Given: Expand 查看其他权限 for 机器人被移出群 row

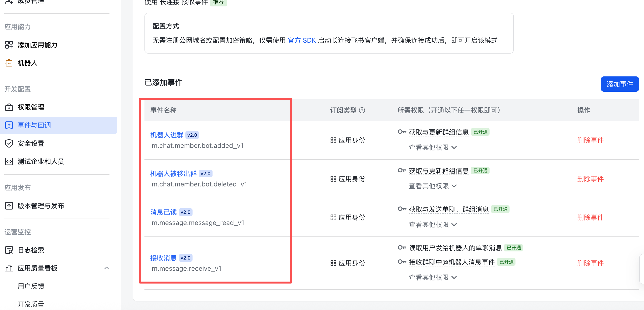Looking at the screenshot, I should [433, 186].
